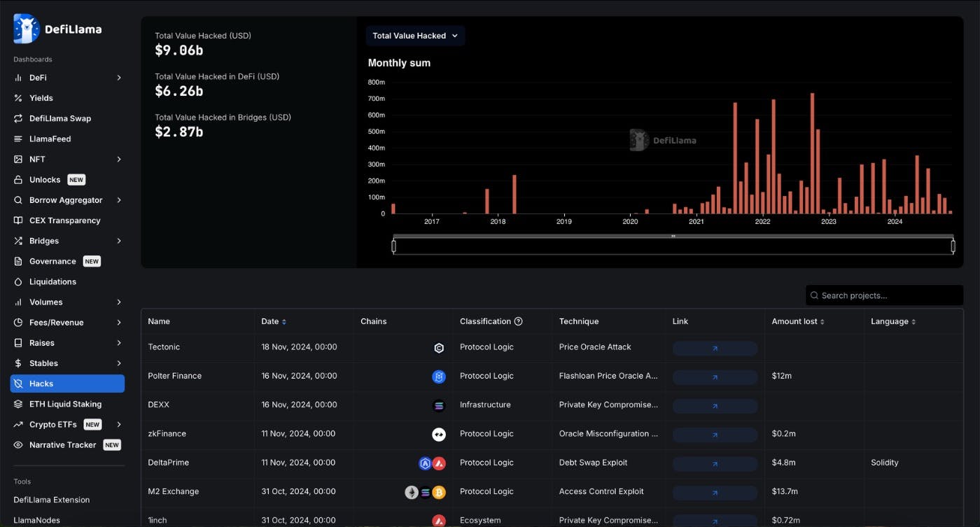Screen dimensions: 980x527
Task: Expand the Bridges sidebar submenu arrow
Action: (119, 241)
